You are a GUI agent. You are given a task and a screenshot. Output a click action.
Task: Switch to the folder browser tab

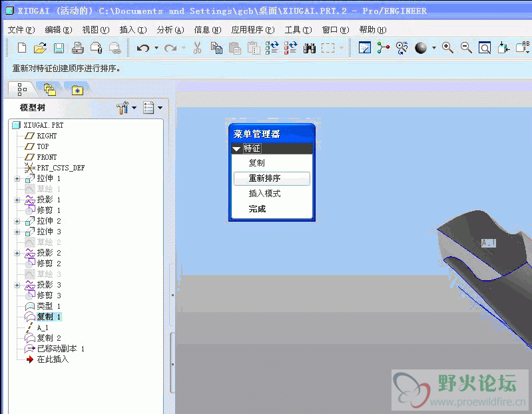tap(50, 90)
